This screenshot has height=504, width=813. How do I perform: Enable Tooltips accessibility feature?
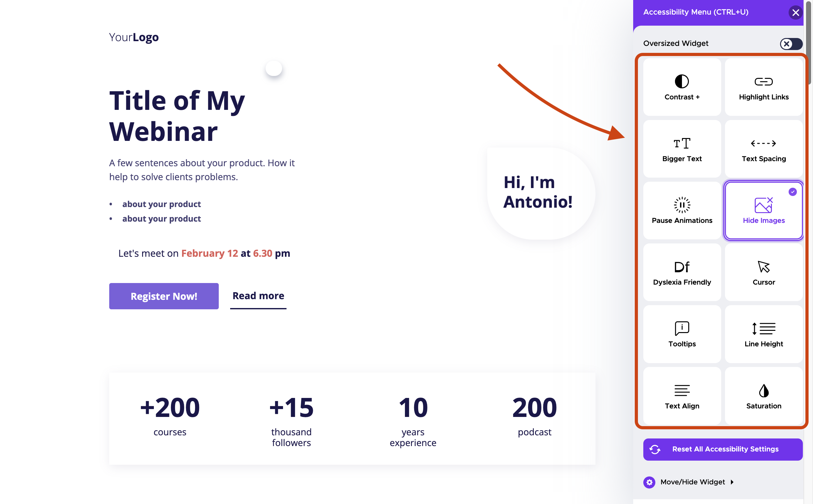tap(682, 334)
